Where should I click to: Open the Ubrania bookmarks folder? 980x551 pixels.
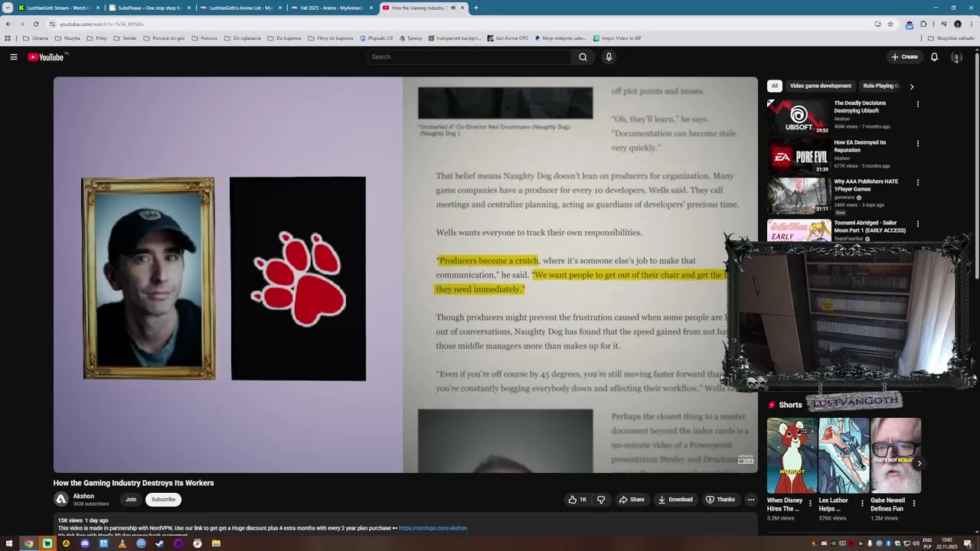click(x=35, y=37)
